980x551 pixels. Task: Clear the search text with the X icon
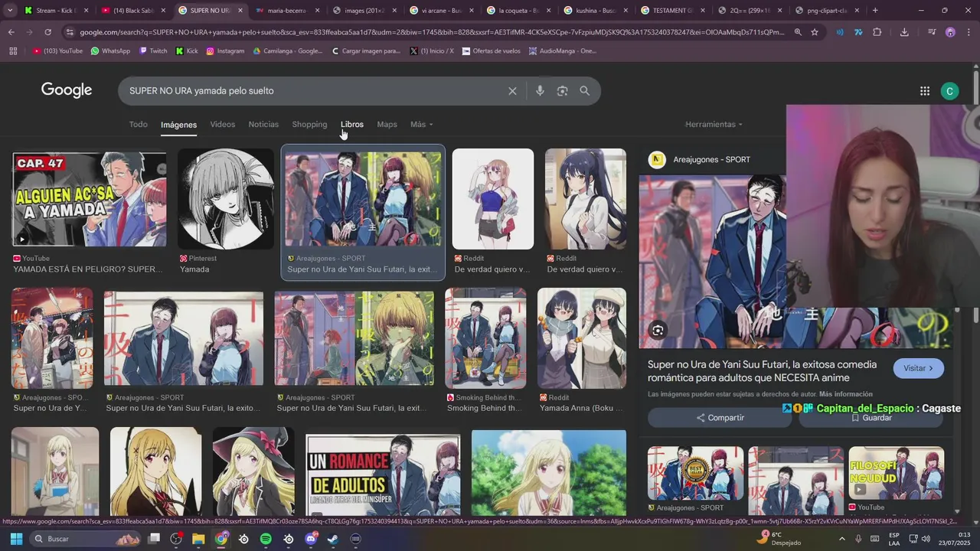pyautogui.click(x=512, y=91)
